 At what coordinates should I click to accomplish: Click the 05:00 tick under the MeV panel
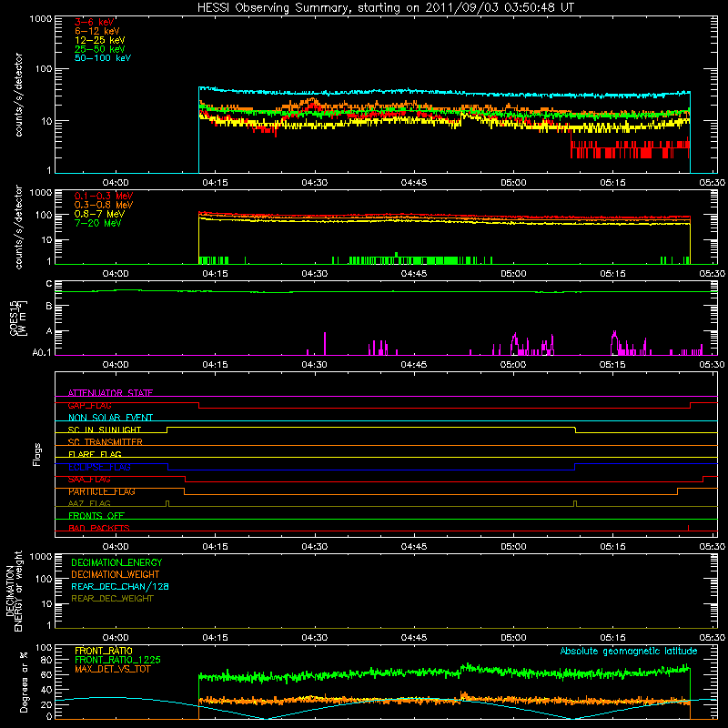513,274
